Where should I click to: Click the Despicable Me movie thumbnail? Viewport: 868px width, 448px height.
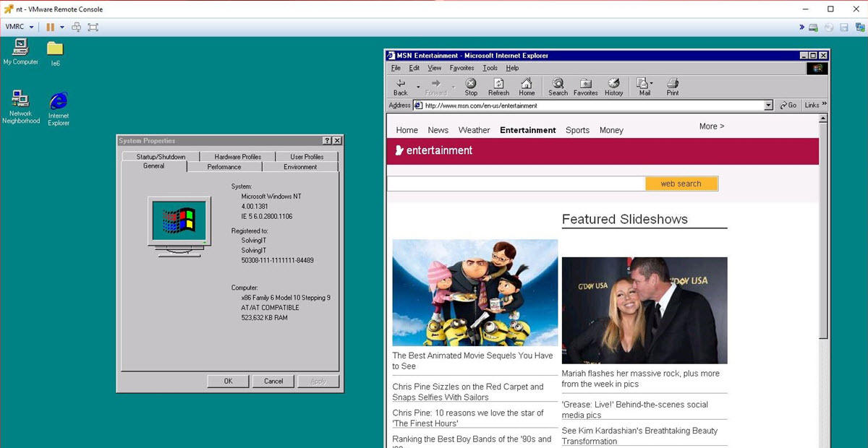coord(475,293)
